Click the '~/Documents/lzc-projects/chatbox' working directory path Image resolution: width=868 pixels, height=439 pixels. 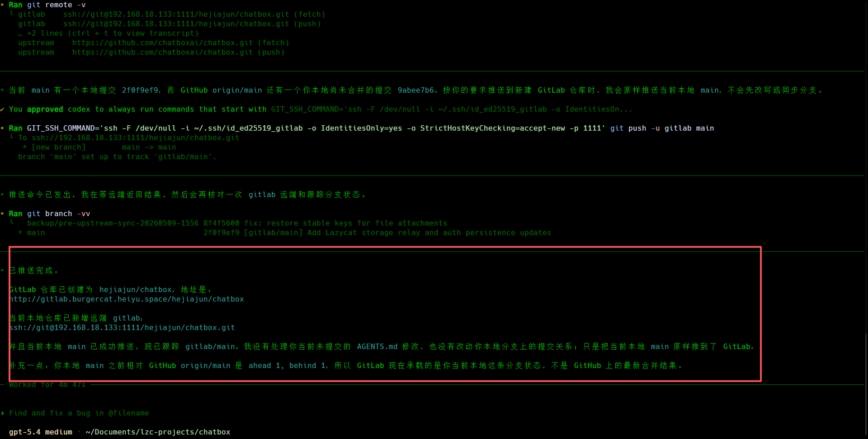point(158,432)
